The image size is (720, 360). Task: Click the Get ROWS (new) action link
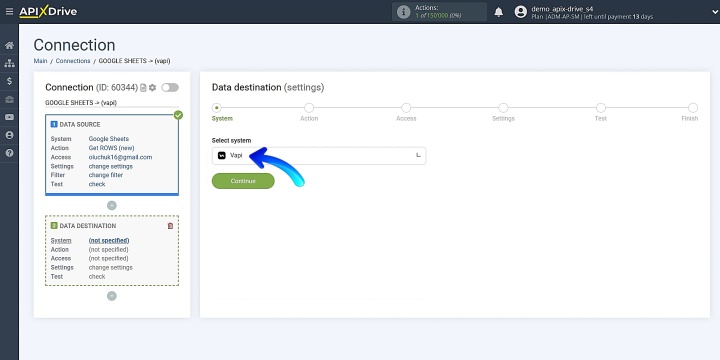(x=111, y=148)
